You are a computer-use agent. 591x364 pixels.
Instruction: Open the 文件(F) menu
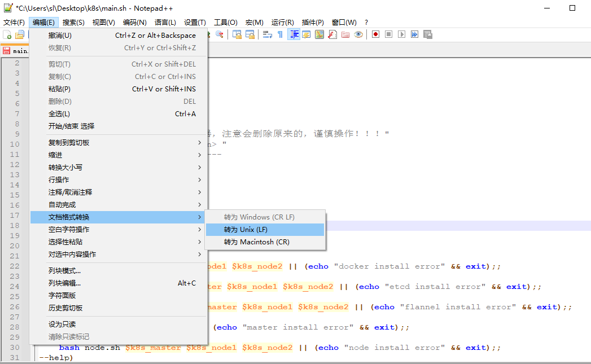click(x=14, y=23)
